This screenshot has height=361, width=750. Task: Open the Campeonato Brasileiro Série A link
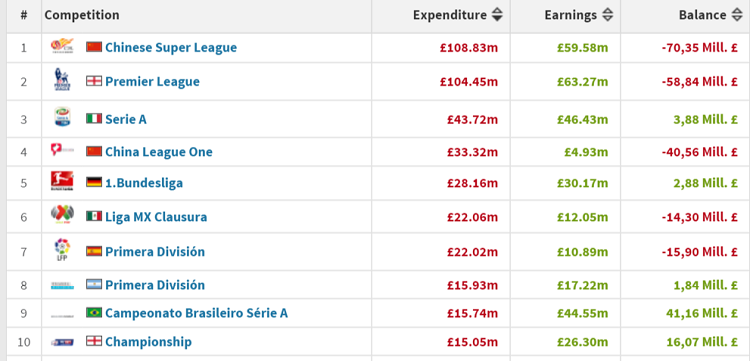pyautogui.click(x=197, y=313)
